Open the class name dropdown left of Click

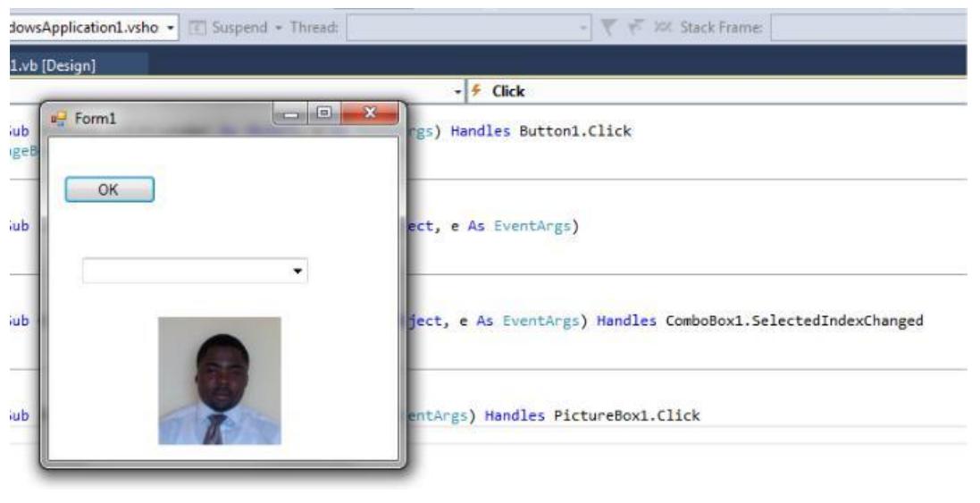click(x=458, y=91)
